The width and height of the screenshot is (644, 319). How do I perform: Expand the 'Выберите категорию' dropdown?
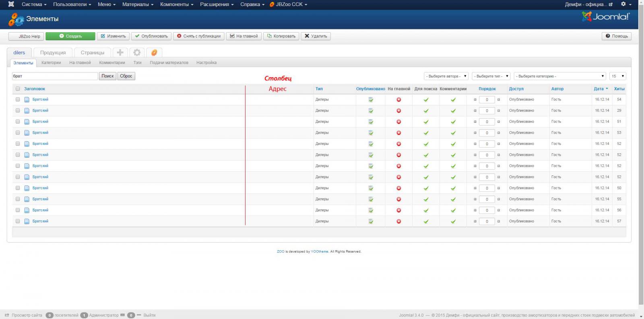(559, 76)
